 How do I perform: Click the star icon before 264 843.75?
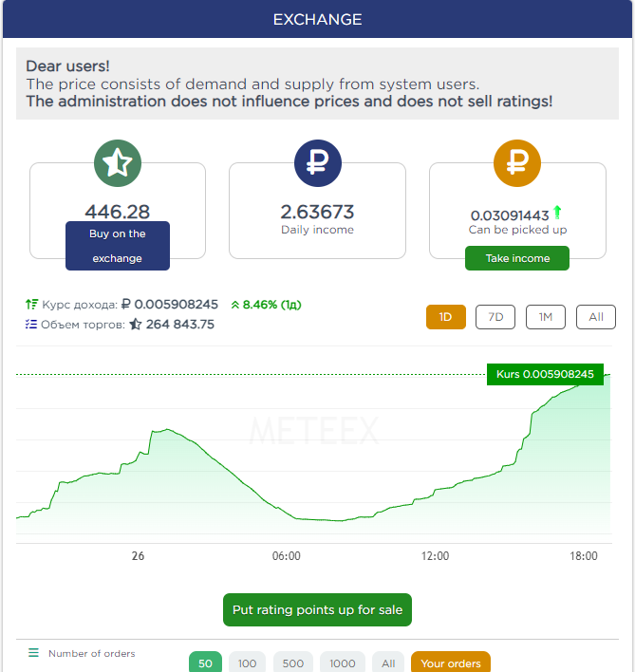point(136,325)
